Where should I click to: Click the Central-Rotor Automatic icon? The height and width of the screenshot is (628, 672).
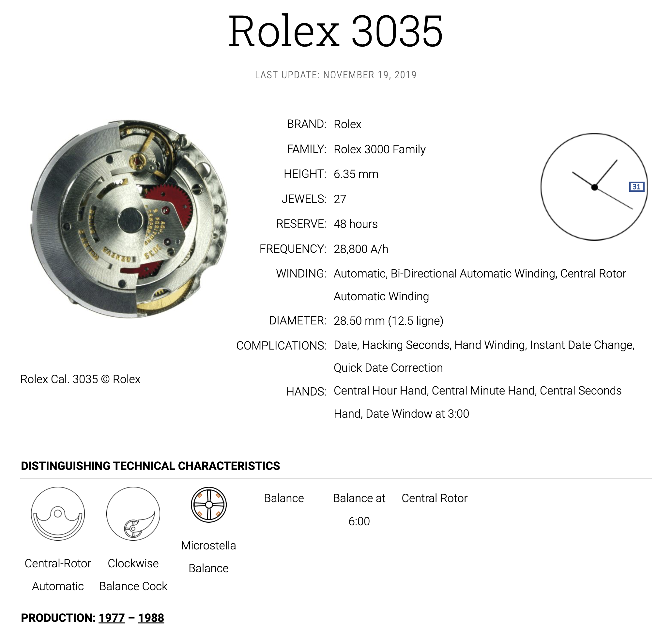58,514
